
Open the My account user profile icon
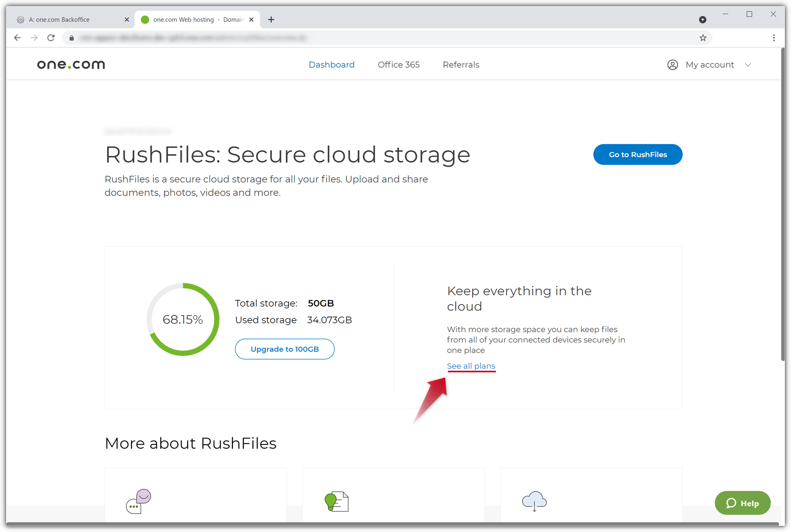pos(672,65)
